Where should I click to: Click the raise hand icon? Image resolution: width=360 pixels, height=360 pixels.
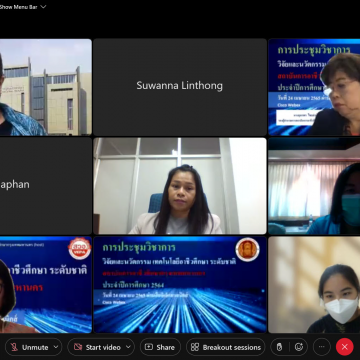(x=280, y=347)
